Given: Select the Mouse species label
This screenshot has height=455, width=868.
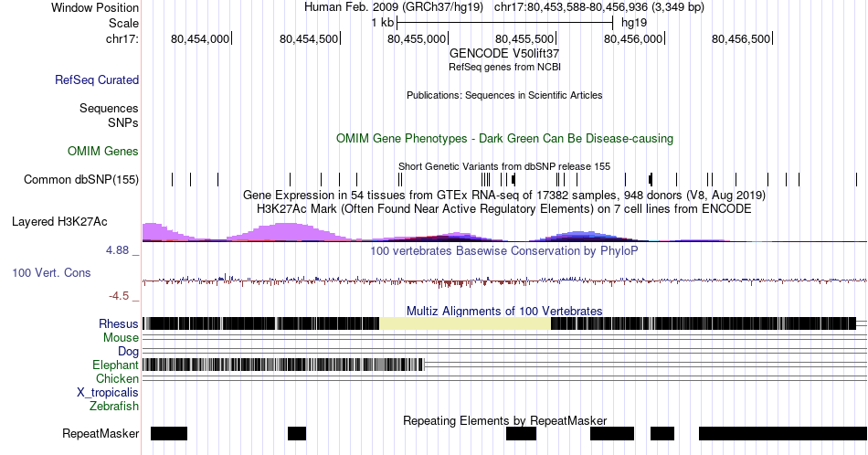Looking at the screenshot, I should (121, 338).
